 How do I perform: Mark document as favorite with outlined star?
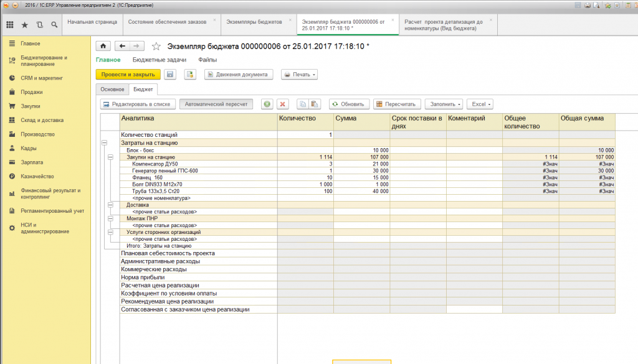pos(156,46)
